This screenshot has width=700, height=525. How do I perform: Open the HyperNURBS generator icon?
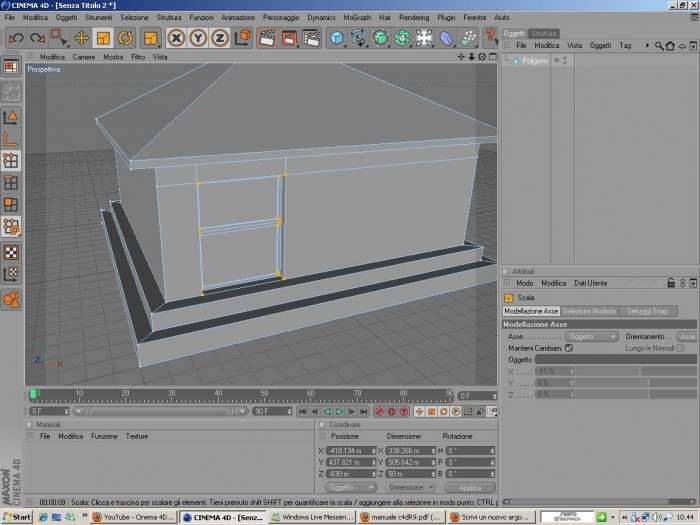pos(380,38)
